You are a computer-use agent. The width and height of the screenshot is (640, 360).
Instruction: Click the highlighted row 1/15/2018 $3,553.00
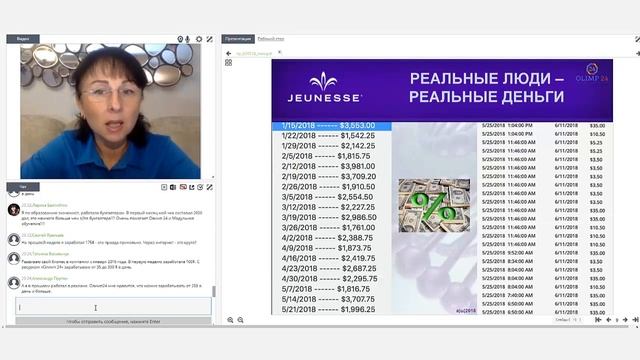pos(332,126)
